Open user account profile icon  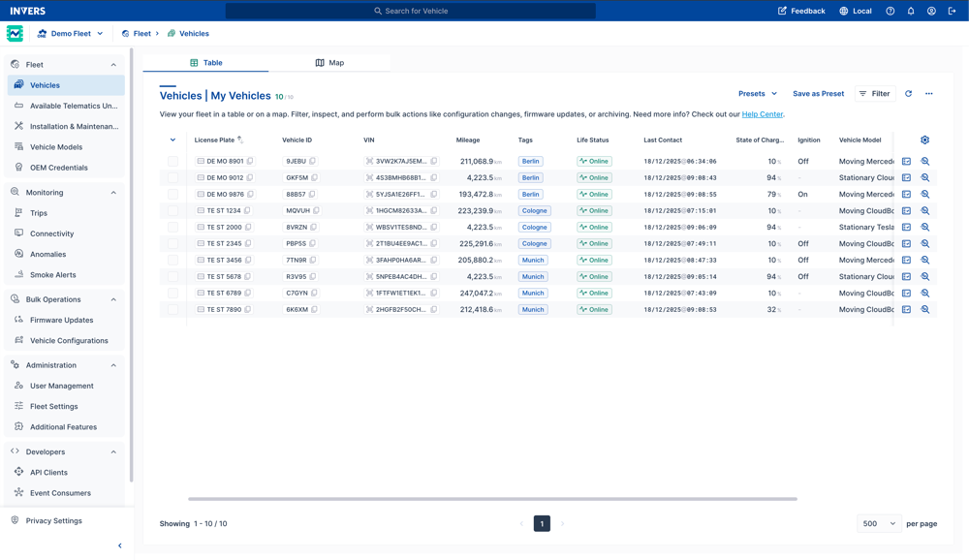[x=931, y=11]
